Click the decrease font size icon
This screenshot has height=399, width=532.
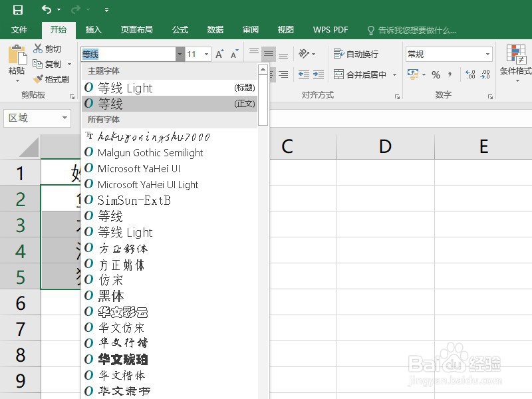235,54
